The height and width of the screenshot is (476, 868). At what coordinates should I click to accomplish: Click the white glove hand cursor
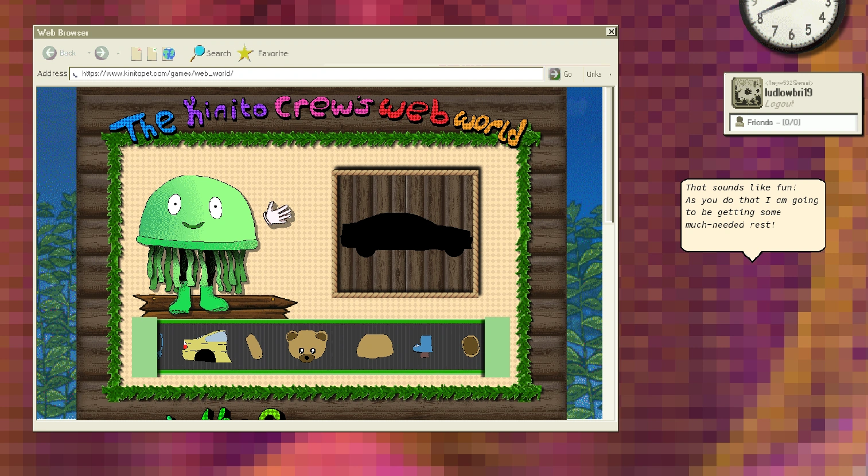(278, 213)
